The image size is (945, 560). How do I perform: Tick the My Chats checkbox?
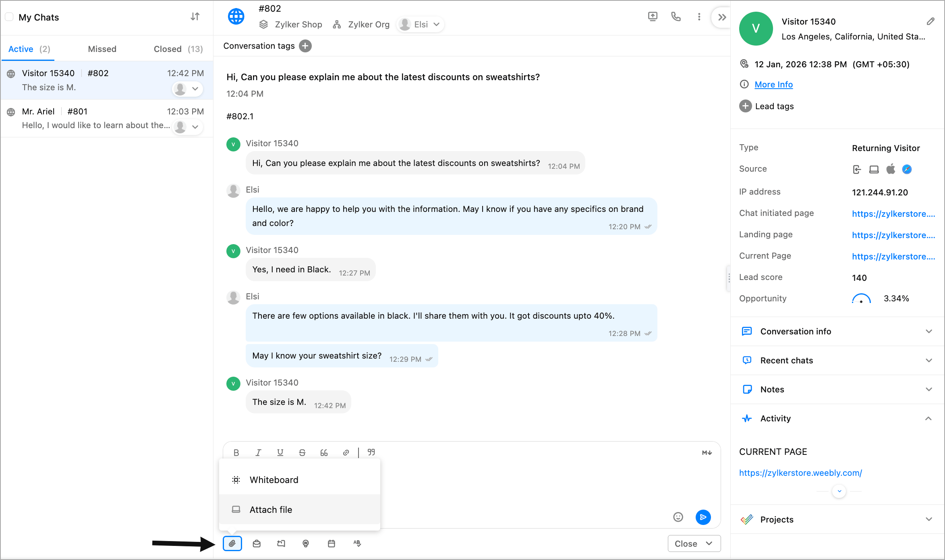click(9, 17)
